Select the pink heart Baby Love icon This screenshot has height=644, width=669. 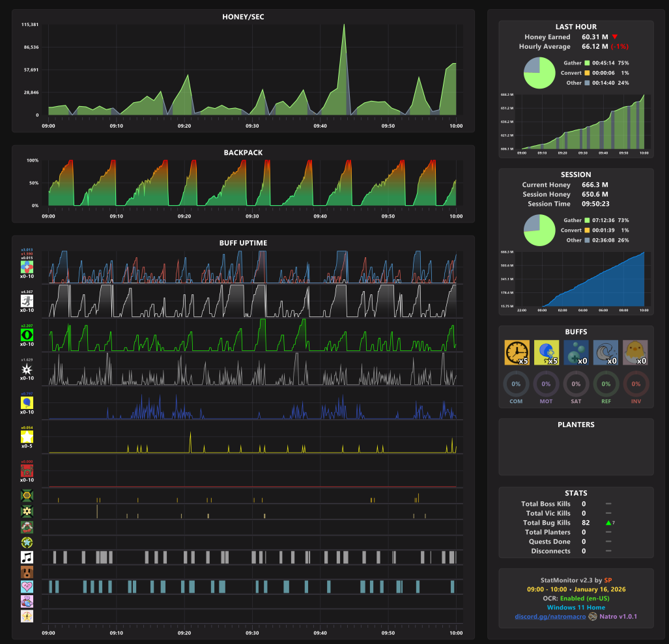click(x=27, y=587)
